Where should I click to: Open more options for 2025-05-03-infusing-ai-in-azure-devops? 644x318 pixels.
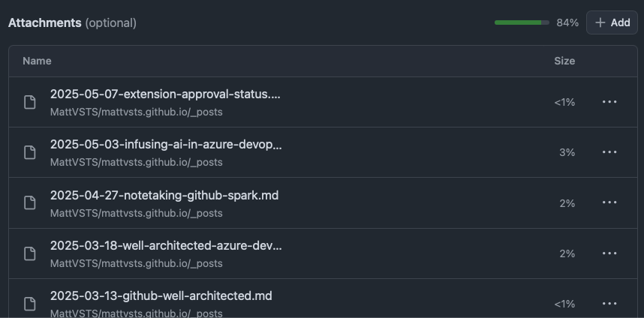[609, 152]
